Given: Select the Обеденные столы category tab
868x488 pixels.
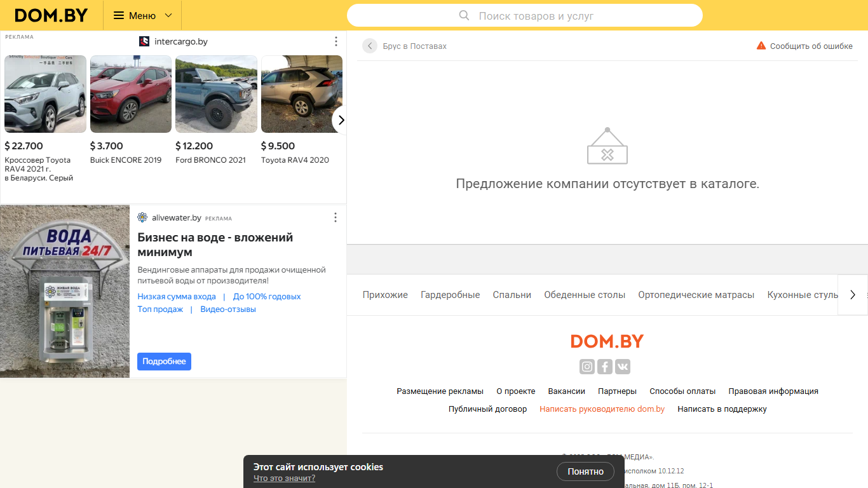Looking at the screenshot, I should 585,295.
